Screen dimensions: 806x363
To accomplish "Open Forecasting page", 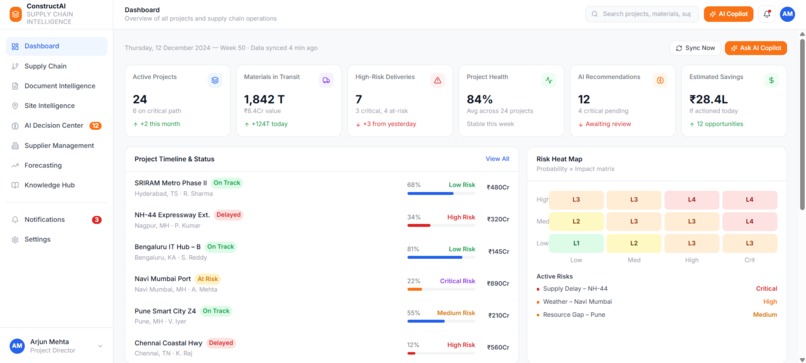I will coord(57,166).
